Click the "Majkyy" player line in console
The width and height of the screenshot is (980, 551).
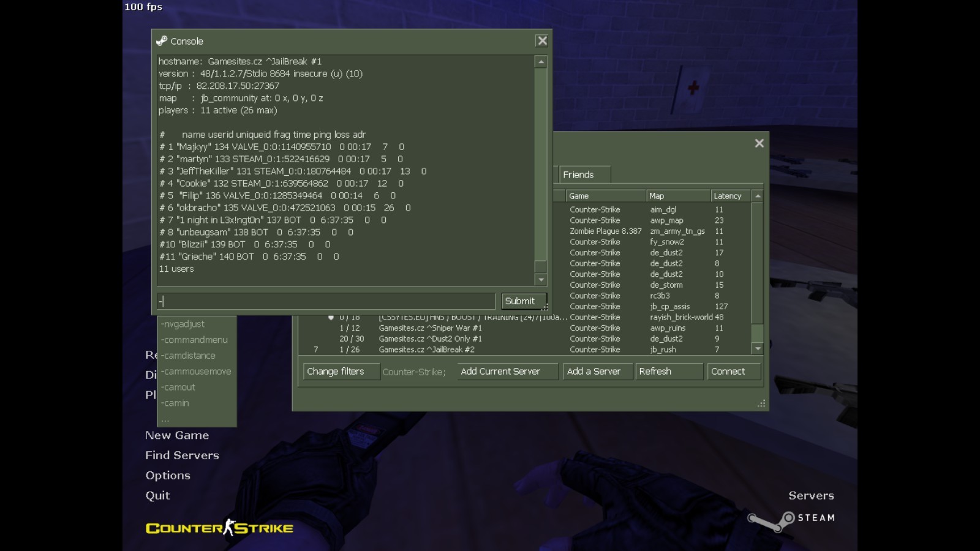[x=282, y=147]
